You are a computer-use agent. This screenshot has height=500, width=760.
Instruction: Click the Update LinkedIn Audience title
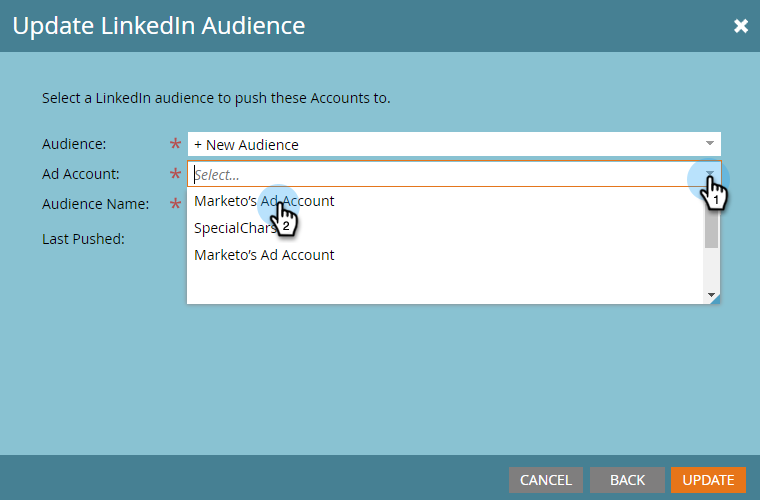[159, 25]
